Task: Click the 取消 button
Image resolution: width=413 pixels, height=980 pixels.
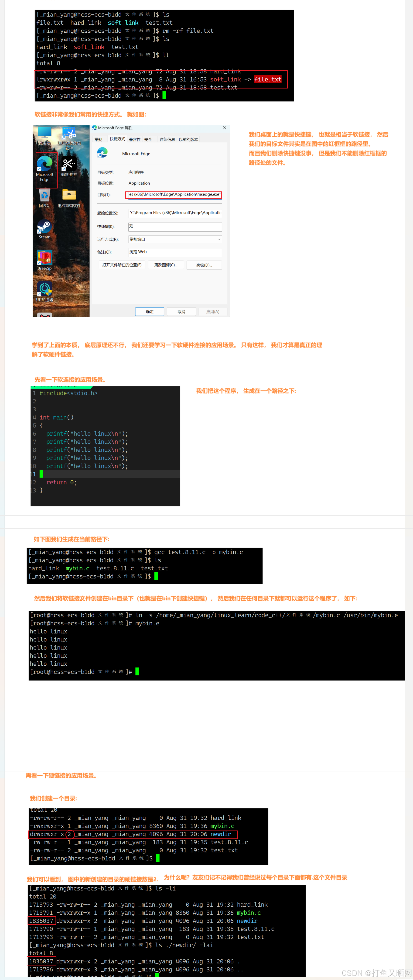Action: click(x=181, y=312)
